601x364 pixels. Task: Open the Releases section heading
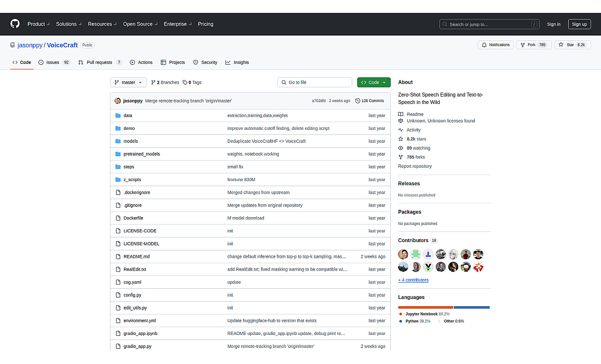[x=409, y=183]
